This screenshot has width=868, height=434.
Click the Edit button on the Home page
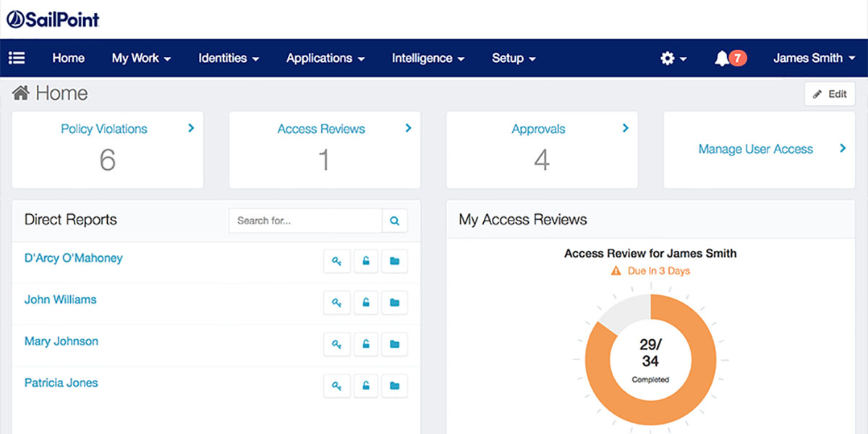(830, 93)
